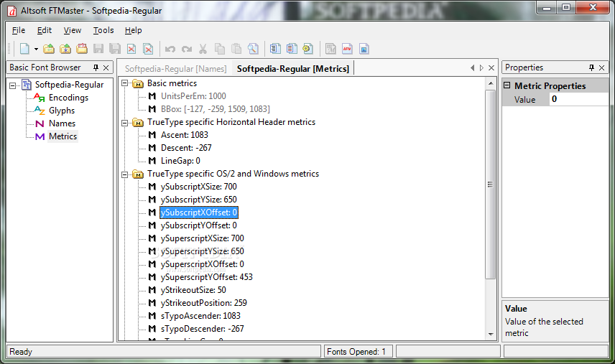615x364 pixels.
Task: Close the Properties panel
Action: pyautogui.click(x=601, y=67)
